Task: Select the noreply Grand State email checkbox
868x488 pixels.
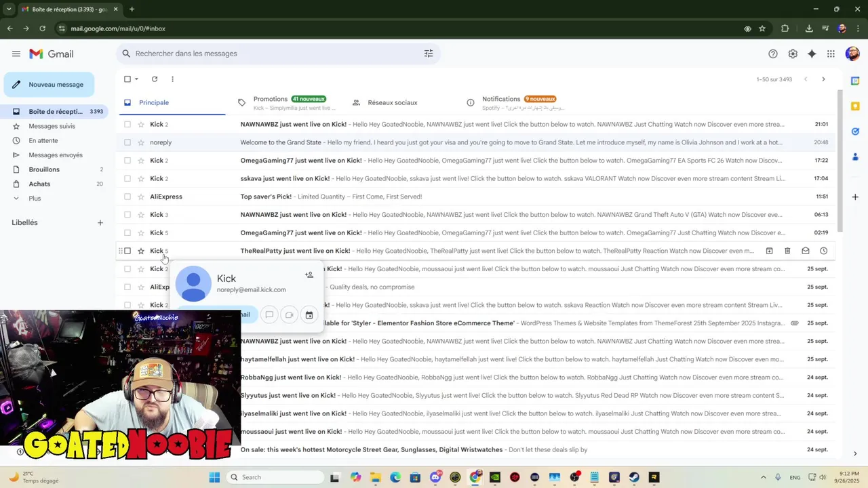Action: tap(127, 142)
